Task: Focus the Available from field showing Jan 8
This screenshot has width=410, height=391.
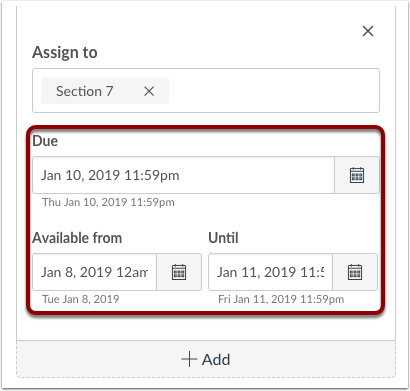Action: (x=95, y=272)
